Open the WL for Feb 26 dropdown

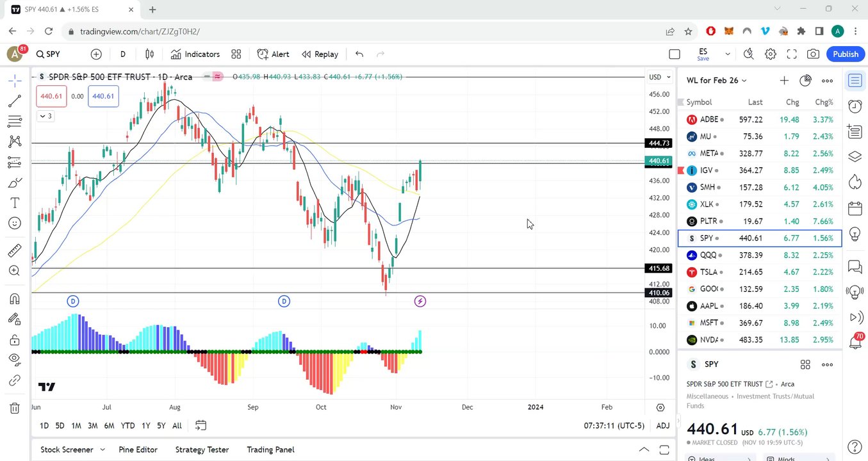pos(717,81)
